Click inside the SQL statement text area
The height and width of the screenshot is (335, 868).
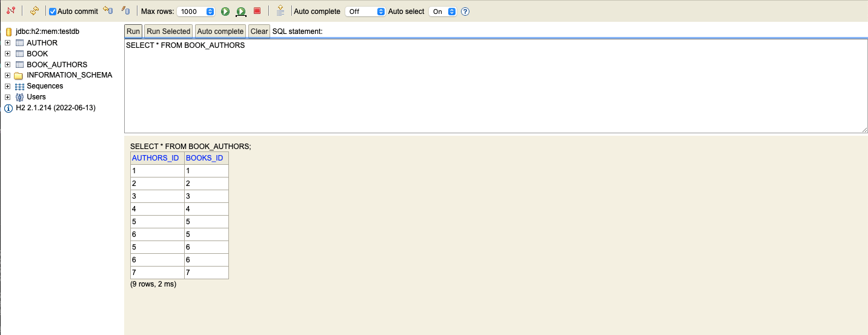(495, 86)
